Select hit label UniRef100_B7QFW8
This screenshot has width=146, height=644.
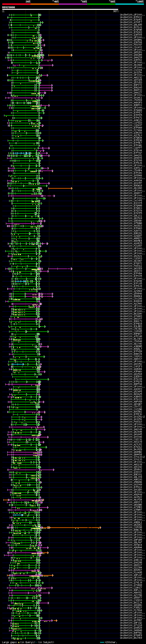point(131,30)
